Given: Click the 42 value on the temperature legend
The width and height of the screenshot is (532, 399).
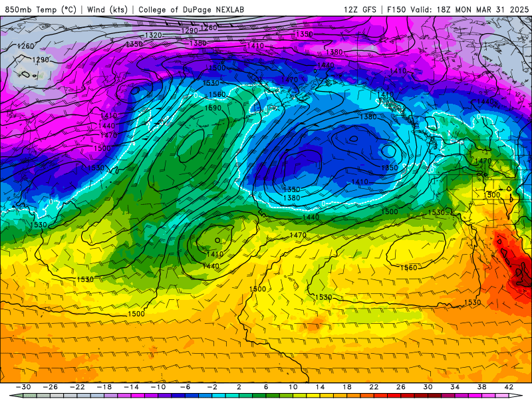Looking at the screenshot, I should pos(509,387).
